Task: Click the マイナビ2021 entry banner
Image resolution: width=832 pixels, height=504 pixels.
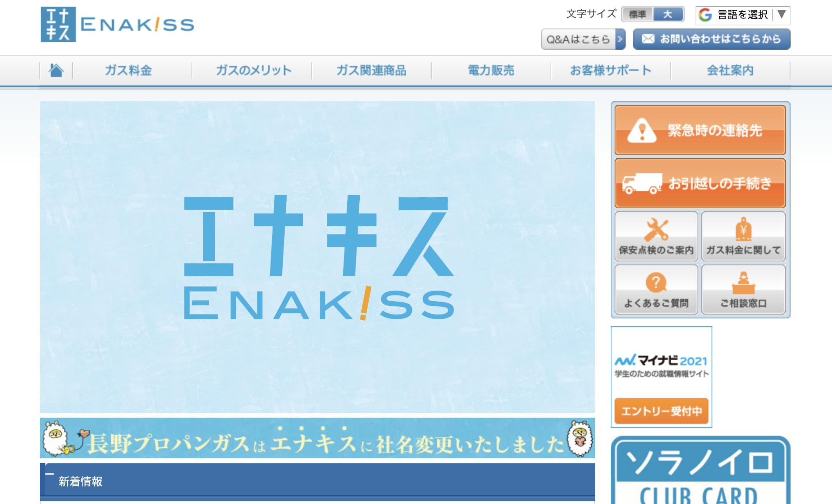Action: (x=661, y=377)
